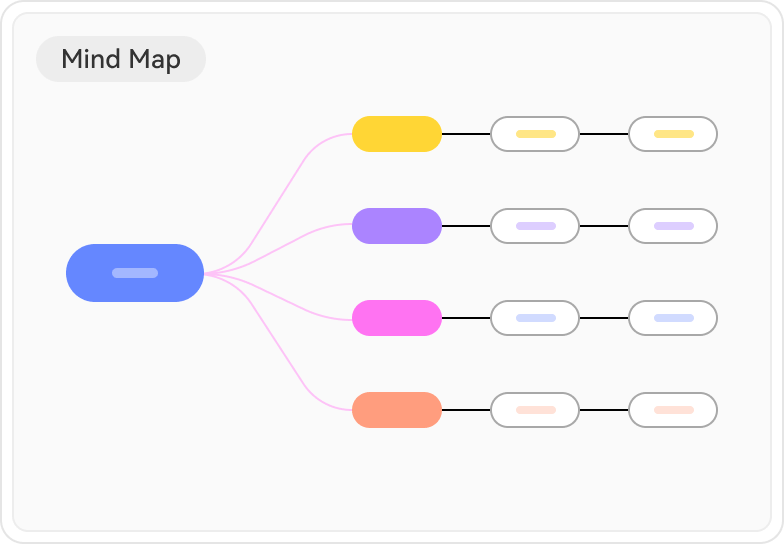Viewport: 784px width, 544px height.
Task: Select connector between the orange branch's two children
Action: (x=604, y=410)
